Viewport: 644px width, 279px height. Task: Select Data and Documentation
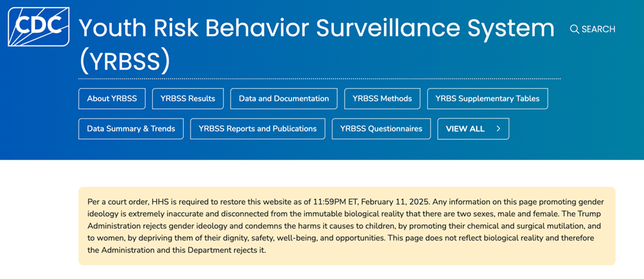(x=283, y=99)
